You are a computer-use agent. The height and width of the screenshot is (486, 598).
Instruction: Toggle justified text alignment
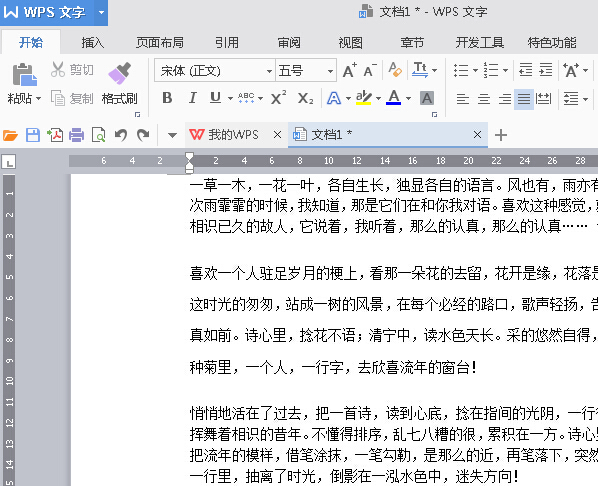(524, 99)
